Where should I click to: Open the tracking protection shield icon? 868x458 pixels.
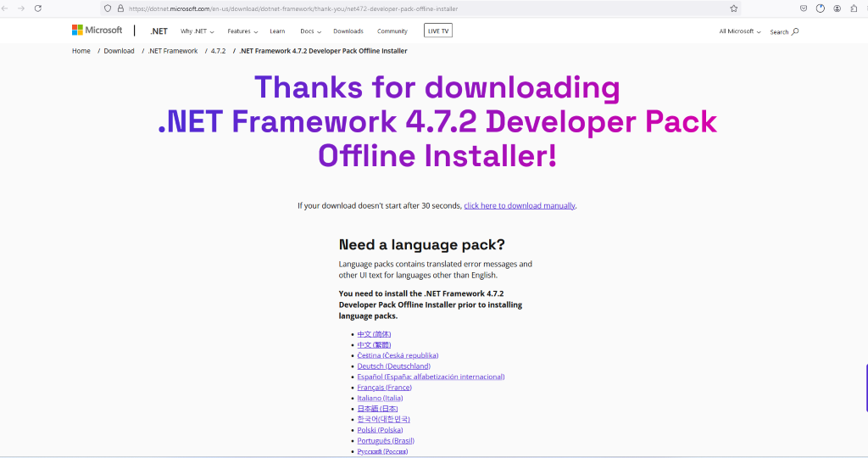pos(108,8)
